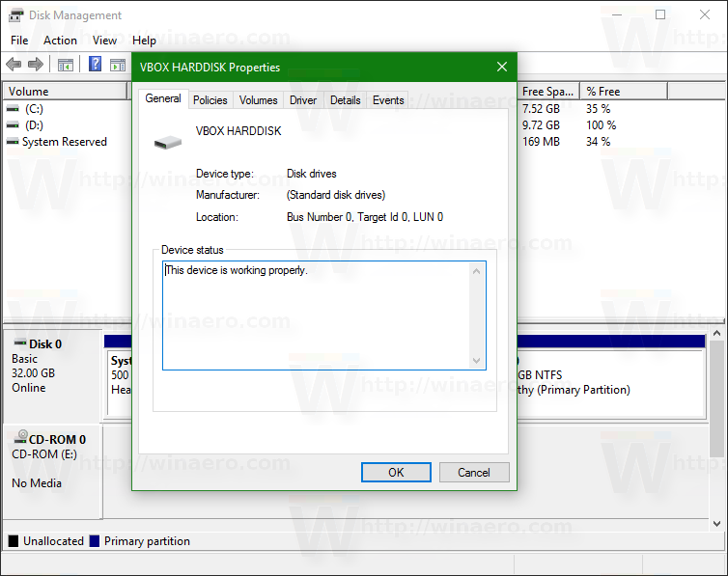The image size is (728, 576).
Task: Click the Forward arrow toolbar icon
Action: 36,65
